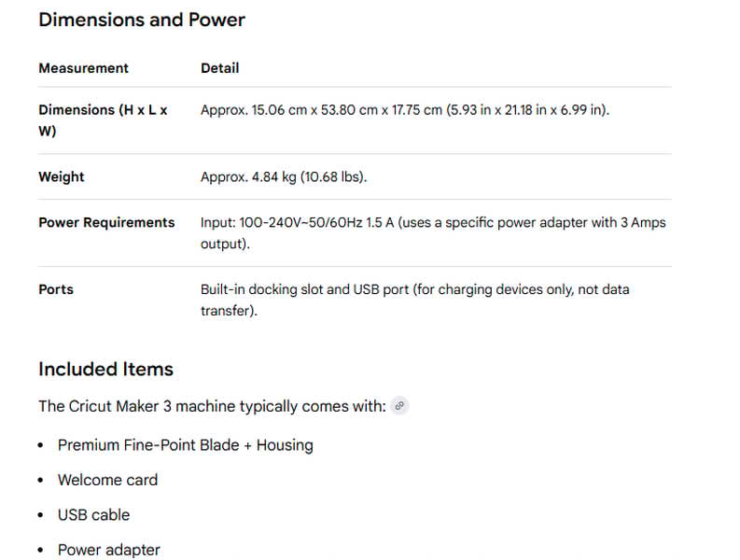The image size is (740, 560).
Task: Click the sentence about Cricut Maker 3 machine
Action: tap(212, 407)
